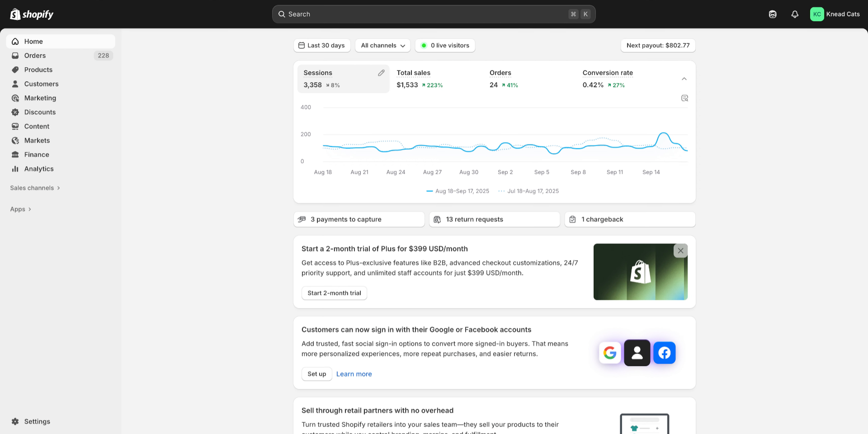This screenshot has height=434, width=868.
Task: Expand the Sales channels section
Action: click(x=35, y=188)
